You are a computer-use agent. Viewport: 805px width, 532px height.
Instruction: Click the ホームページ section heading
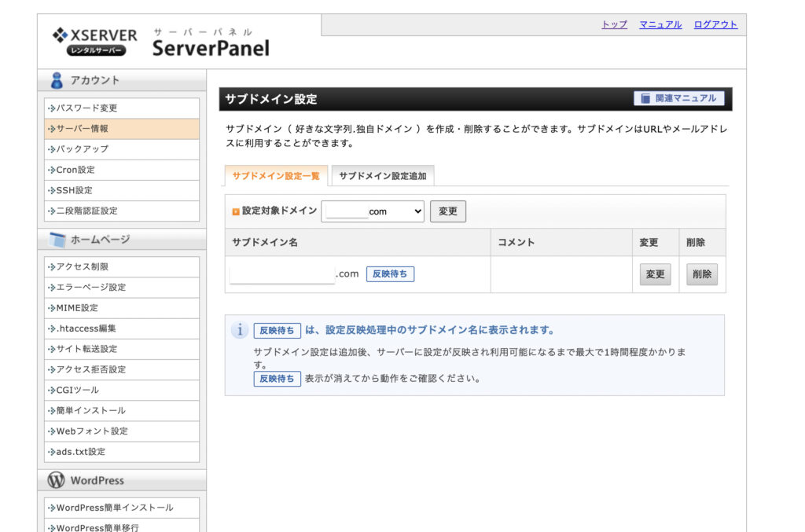[100, 240]
